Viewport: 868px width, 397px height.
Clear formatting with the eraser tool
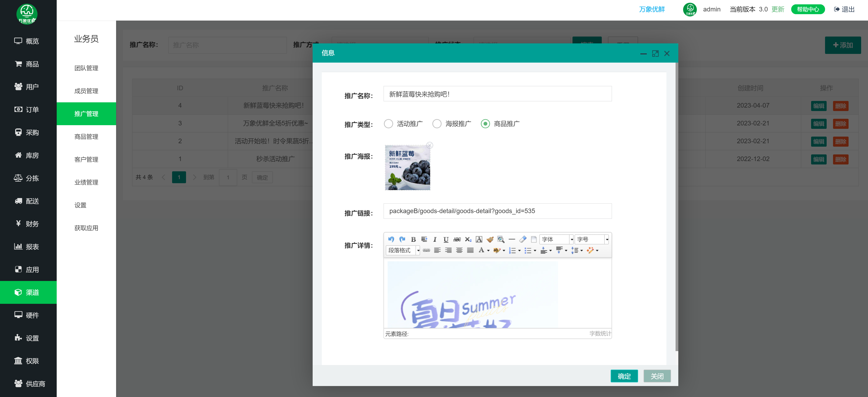point(523,239)
